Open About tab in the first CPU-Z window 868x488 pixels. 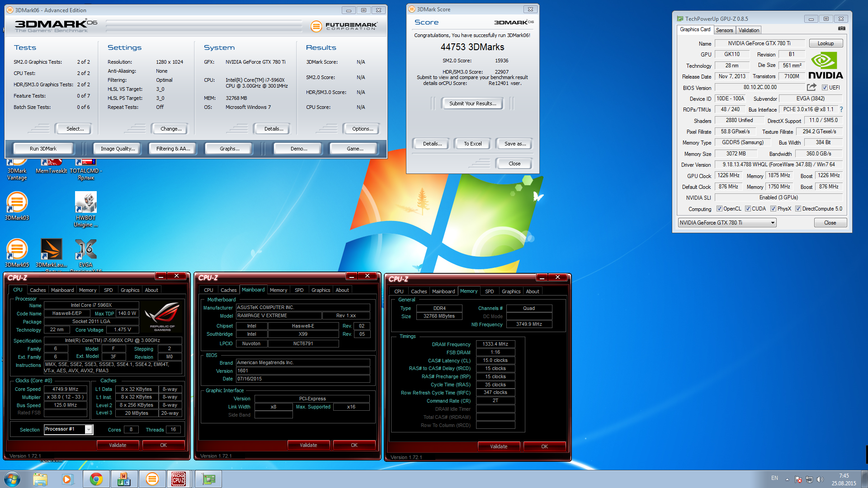[x=151, y=290]
